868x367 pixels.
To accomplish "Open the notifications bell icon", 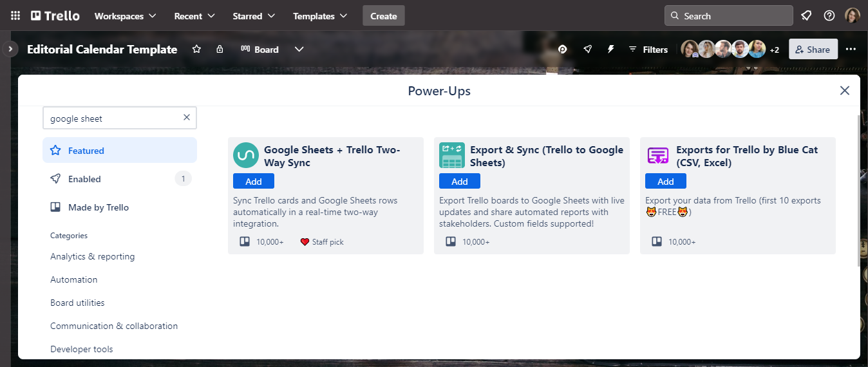I will point(806,16).
